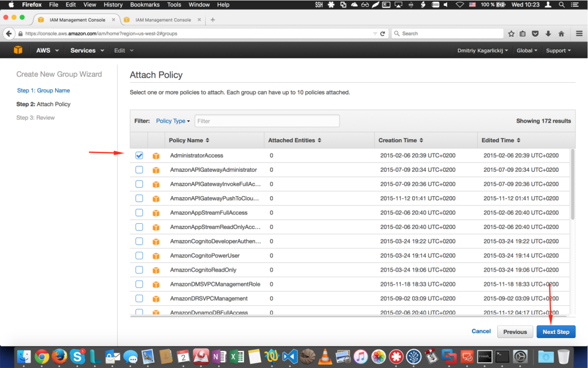Screen dimensions: 588x368
Task: Click the AWS cube logo icon
Action: (x=18, y=51)
